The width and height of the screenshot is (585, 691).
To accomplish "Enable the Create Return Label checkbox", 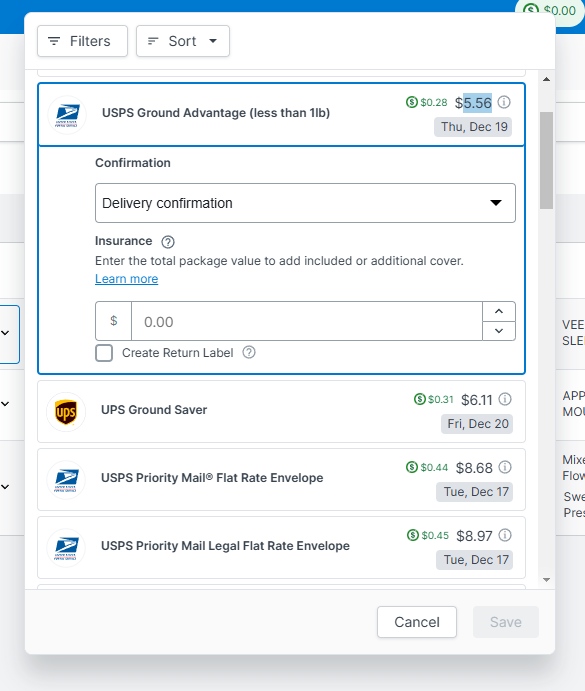I will (104, 353).
